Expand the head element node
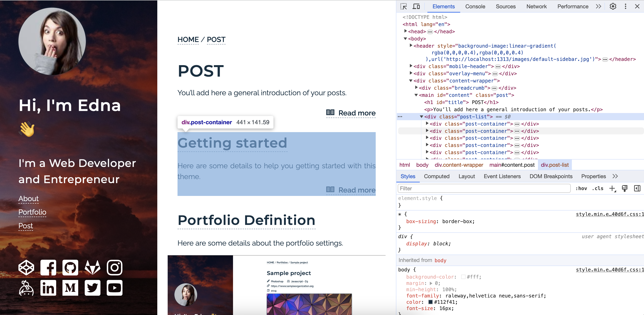This screenshot has height=315, width=644. pos(406,31)
